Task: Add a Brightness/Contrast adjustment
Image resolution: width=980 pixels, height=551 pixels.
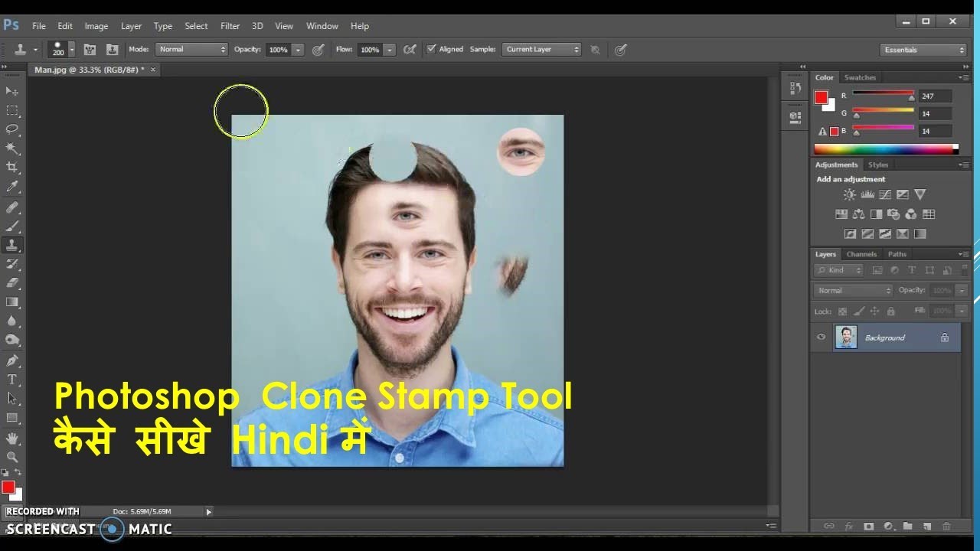Action: (x=849, y=194)
